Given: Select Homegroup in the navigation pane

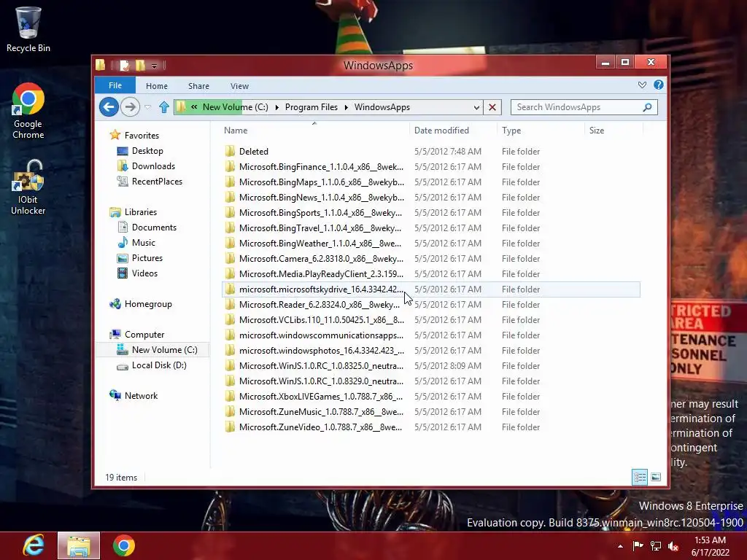Looking at the screenshot, I should click(x=147, y=304).
